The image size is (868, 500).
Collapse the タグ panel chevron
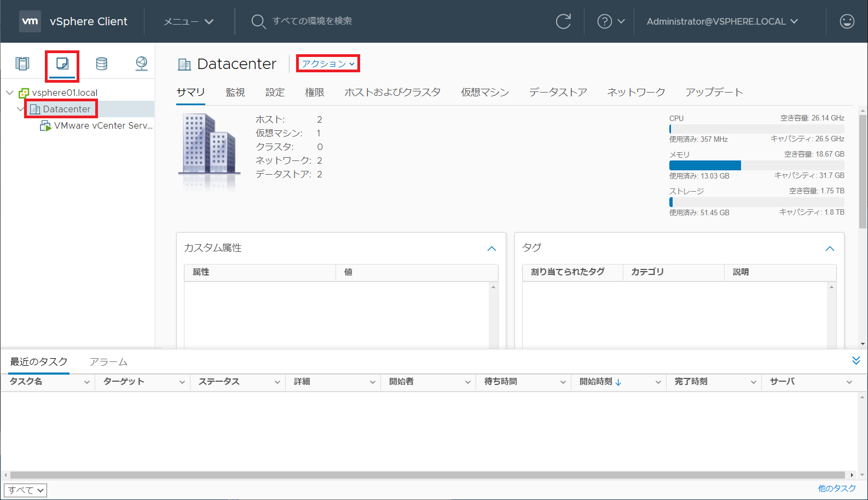[x=830, y=249]
